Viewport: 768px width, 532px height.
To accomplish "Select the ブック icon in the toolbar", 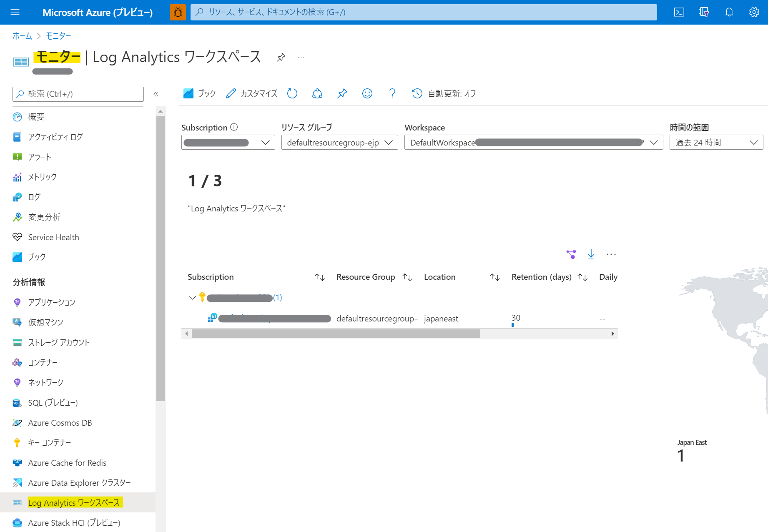I will pyautogui.click(x=199, y=93).
